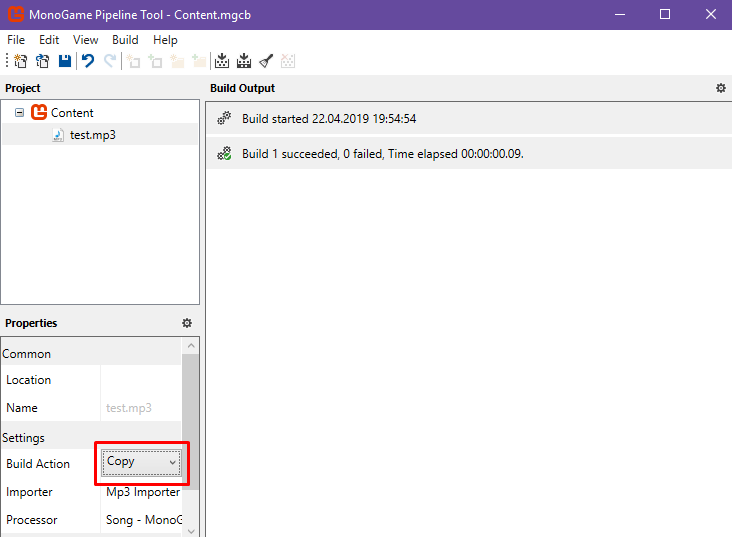Open the Build Output settings gear
This screenshot has height=537, width=732.
[x=721, y=88]
